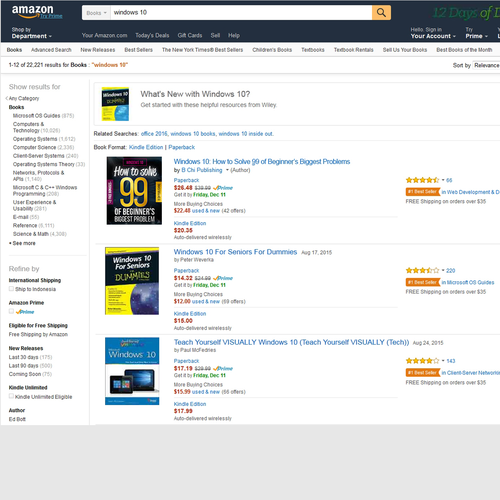Select Science & Math category
The width and height of the screenshot is (500, 500).
31,234
